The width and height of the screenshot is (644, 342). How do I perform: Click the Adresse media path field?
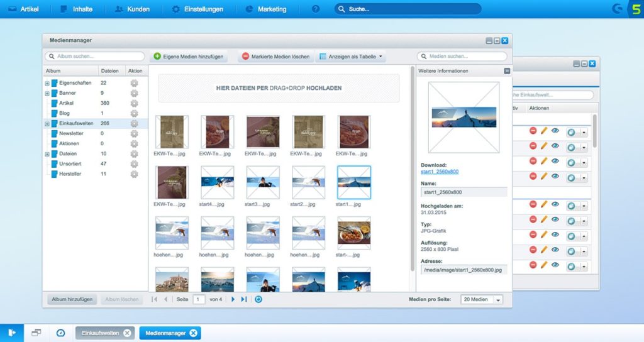click(x=464, y=270)
